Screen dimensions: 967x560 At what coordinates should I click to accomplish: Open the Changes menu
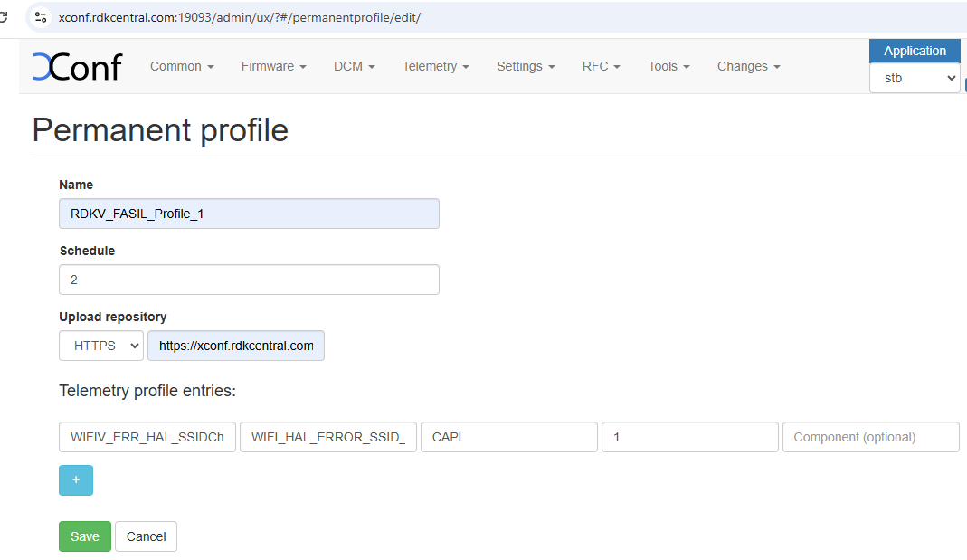pyautogui.click(x=748, y=66)
